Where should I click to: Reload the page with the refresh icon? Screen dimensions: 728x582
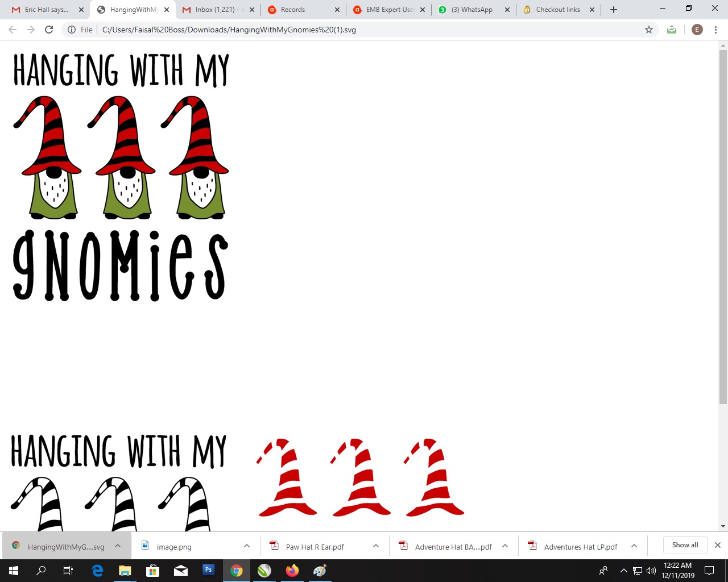(49, 30)
